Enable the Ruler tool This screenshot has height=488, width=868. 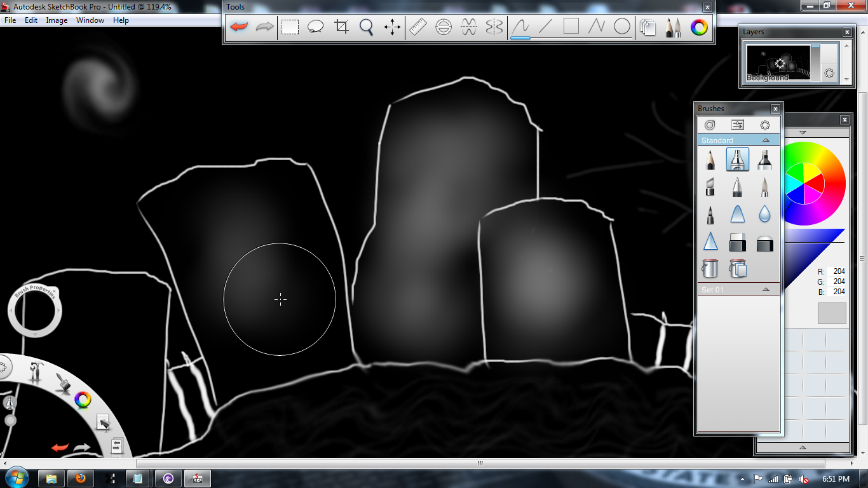click(417, 27)
